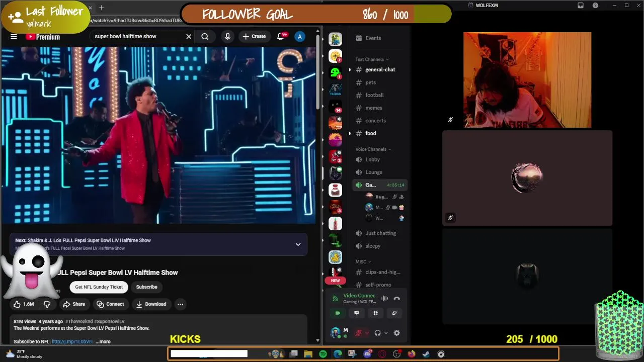Start voice search with microphone icon
Viewport: 644px width, 362px height.
click(227, 36)
